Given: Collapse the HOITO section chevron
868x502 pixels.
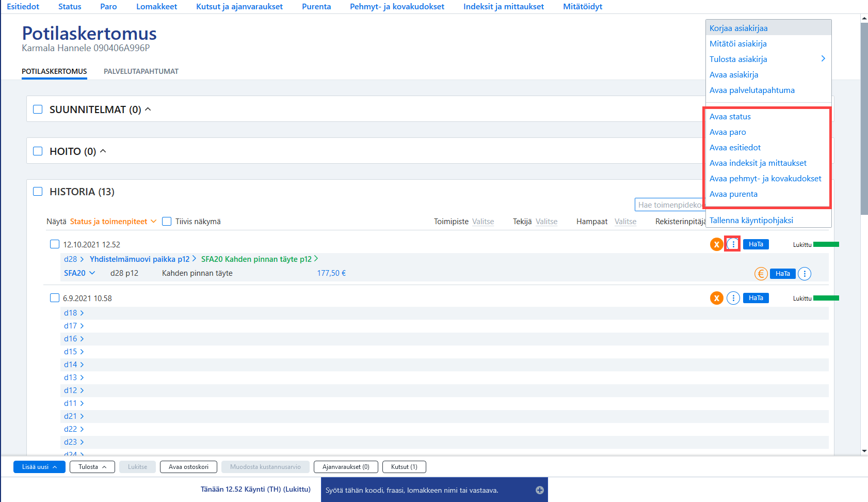Looking at the screenshot, I should [x=103, y=151].
